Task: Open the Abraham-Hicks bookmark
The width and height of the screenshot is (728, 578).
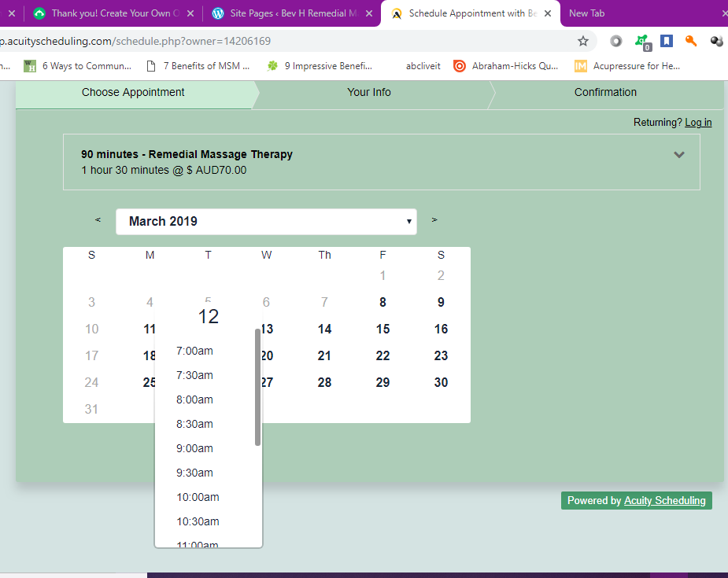Action: point(506,66)
